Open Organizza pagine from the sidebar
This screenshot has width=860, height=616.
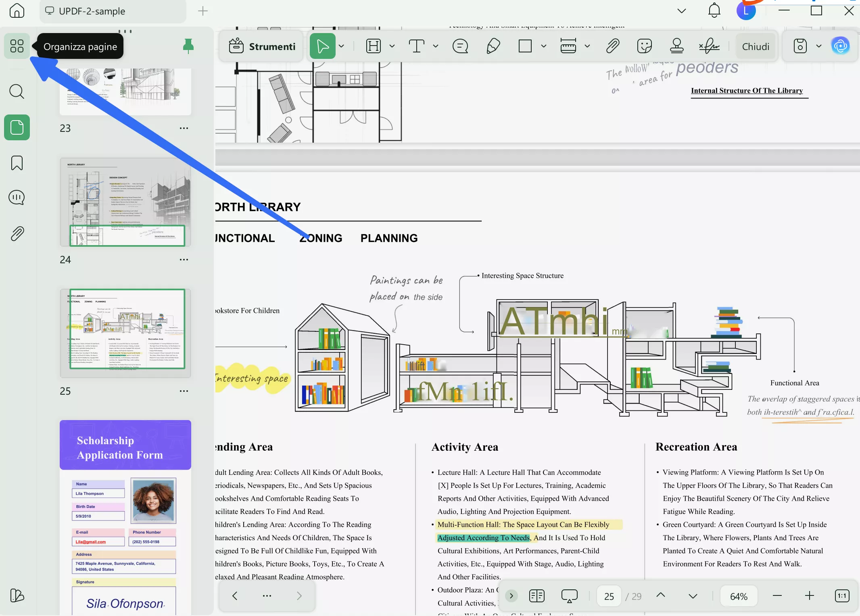pos(17,46)
